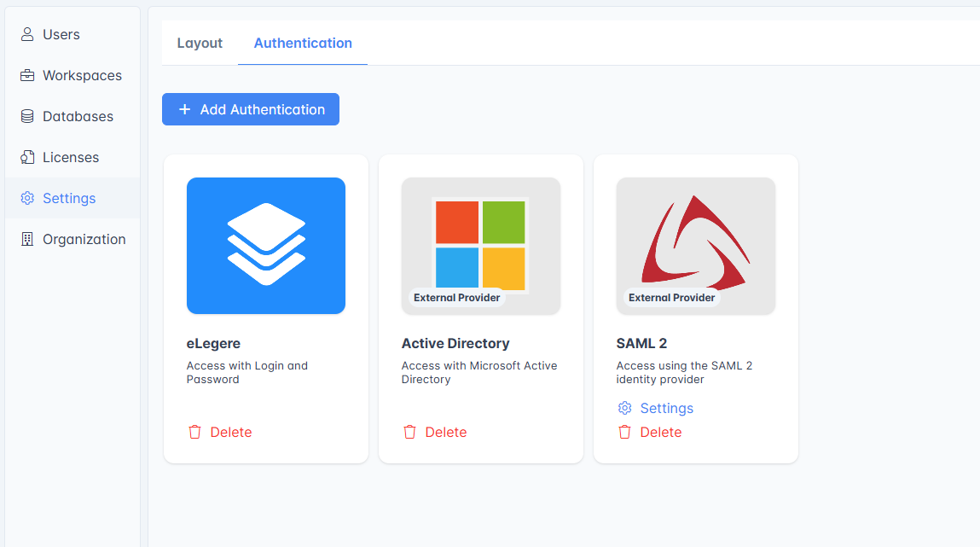Click External Provider badge on SAML 2
The height and width of the screenshot is (547, 980).
point(672,298)
